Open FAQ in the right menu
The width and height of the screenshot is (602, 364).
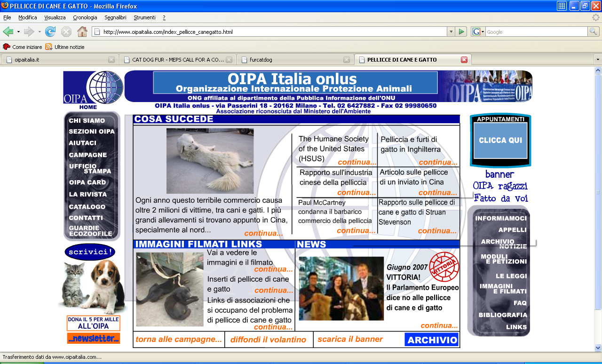[x=521, y=303]
